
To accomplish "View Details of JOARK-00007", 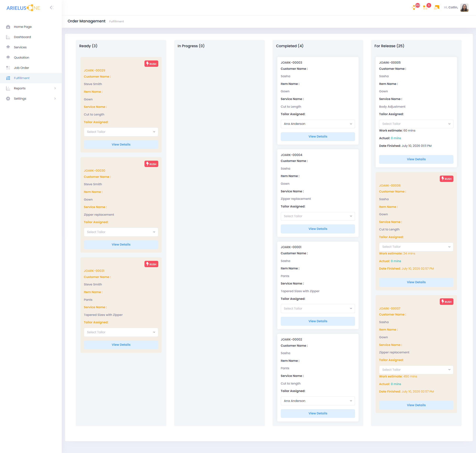I will [x=416, y=405].
